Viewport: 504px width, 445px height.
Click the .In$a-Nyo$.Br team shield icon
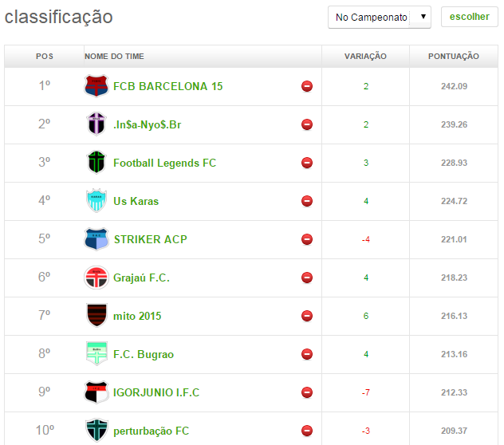(96, 124)
